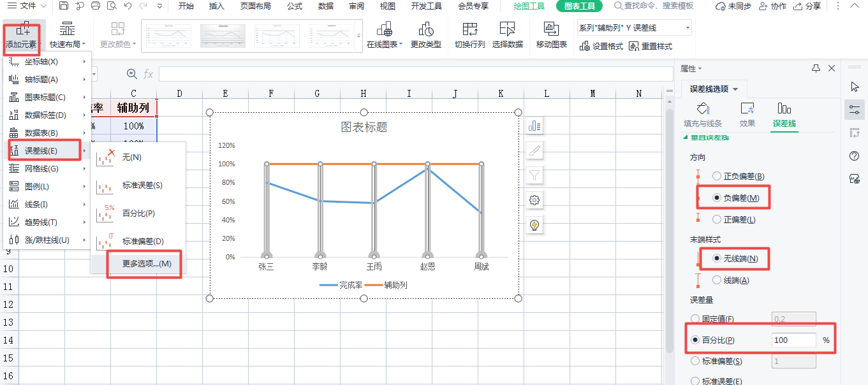The height and width of the screenshot is (385, 868).
Task: Click the Collaborate (协作) button
Action: [773, 6]
